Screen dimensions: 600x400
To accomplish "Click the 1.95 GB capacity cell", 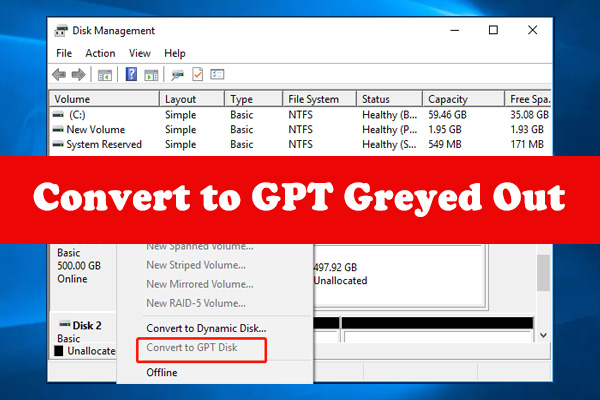I will 445,129.
